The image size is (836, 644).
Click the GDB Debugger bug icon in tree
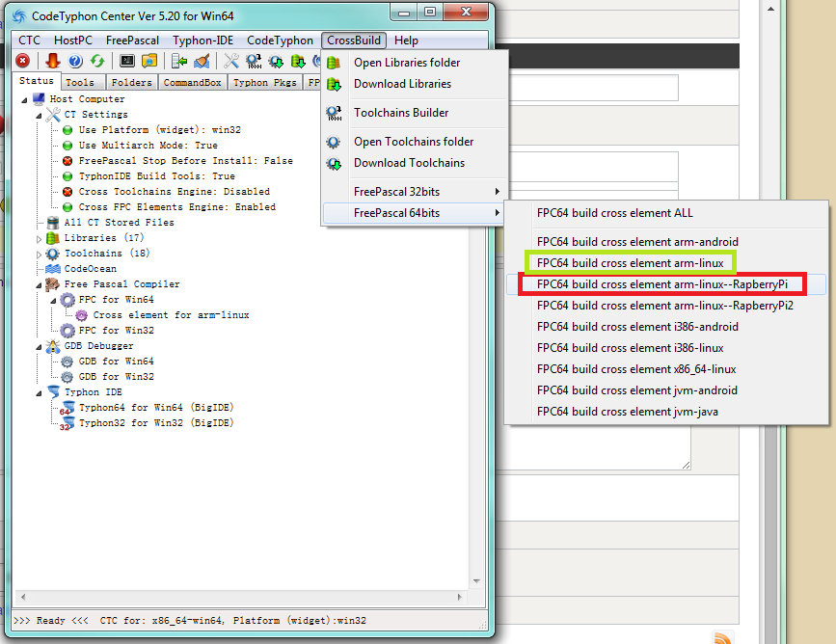53,346
